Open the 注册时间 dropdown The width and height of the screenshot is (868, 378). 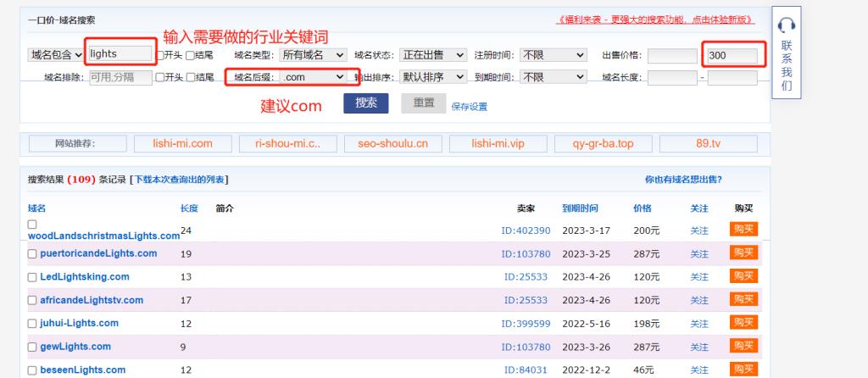tap(553, 55)
